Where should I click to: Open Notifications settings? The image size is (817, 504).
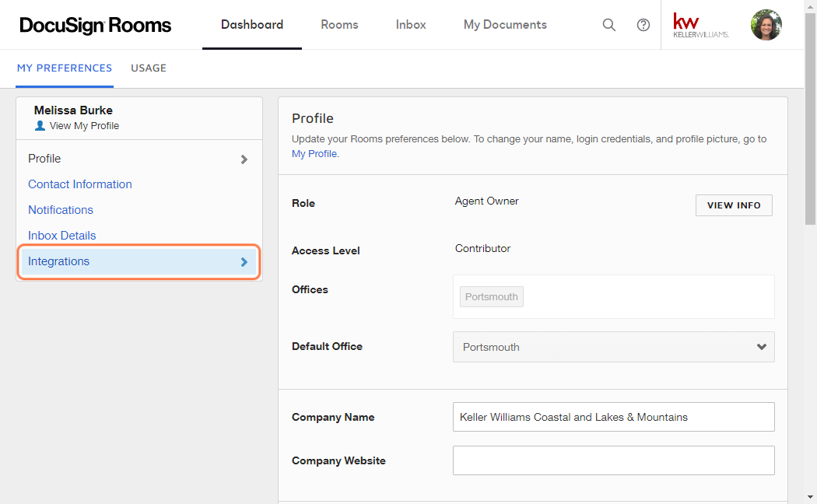(x=61, y=210)
